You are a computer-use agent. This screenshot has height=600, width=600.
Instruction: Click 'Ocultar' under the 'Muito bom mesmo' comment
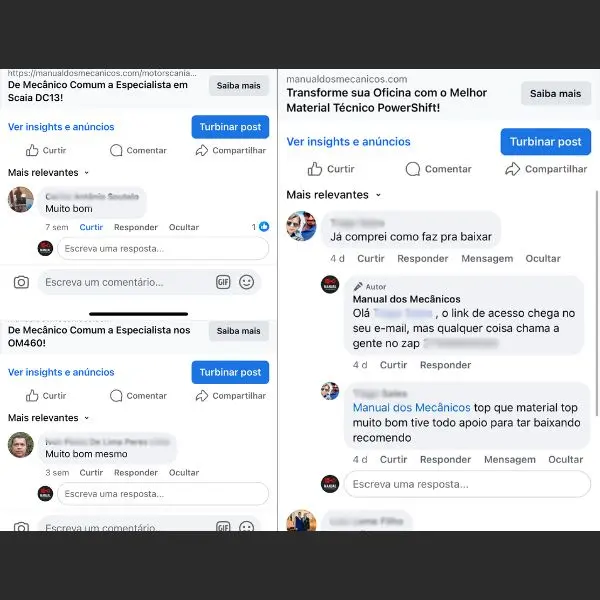tap(184, 473)
